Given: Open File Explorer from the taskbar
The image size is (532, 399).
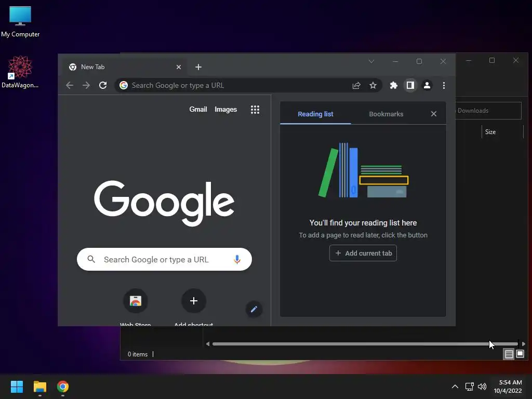Looking at the screenshot, I should pyautogui.click(x=39, y=387).
